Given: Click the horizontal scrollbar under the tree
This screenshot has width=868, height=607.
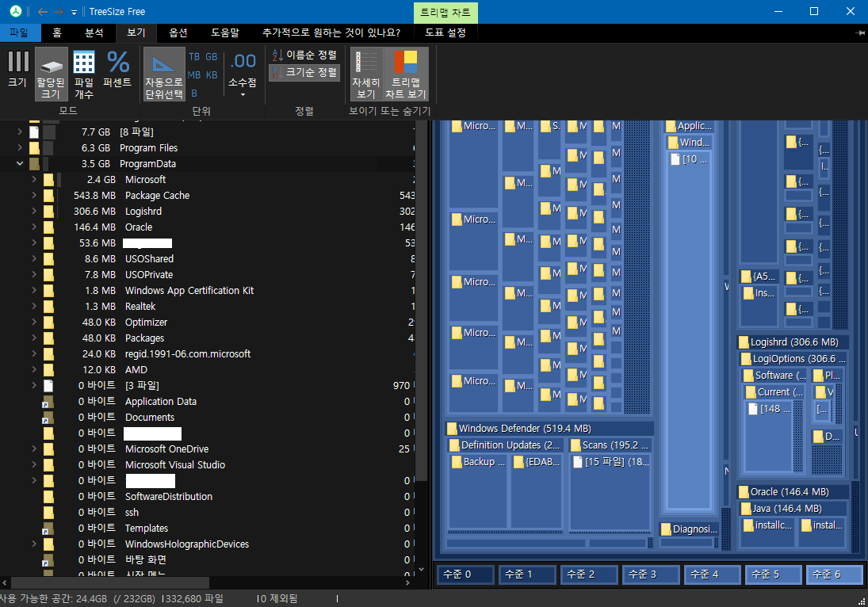Looking at the screenshot, I should click(110, 582).
